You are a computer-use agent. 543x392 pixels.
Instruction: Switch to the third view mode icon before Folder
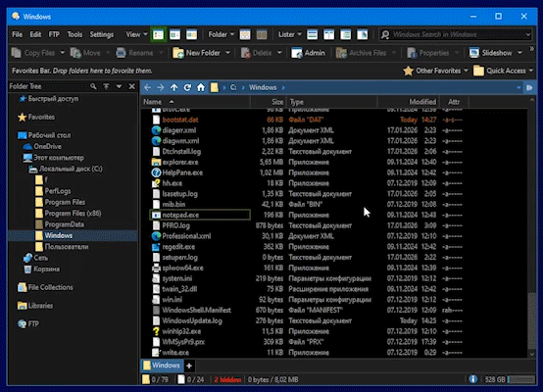pos(191,34)
